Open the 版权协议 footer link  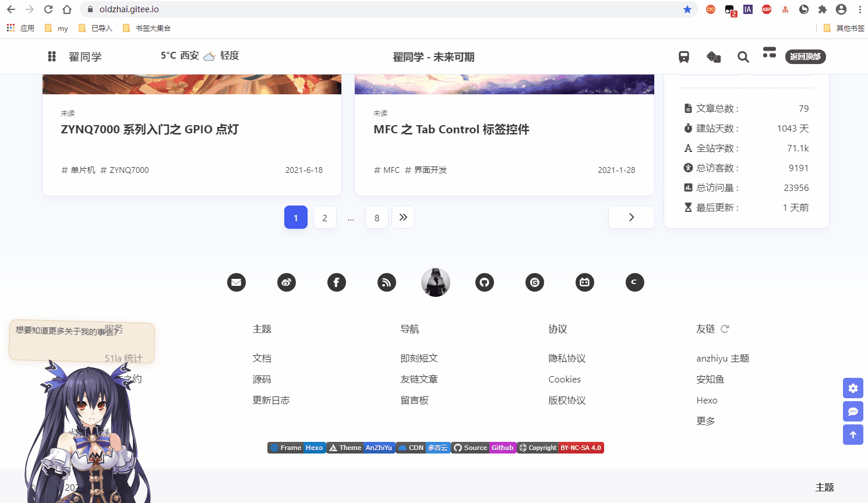pyautogui.click(x=567, y=400)
